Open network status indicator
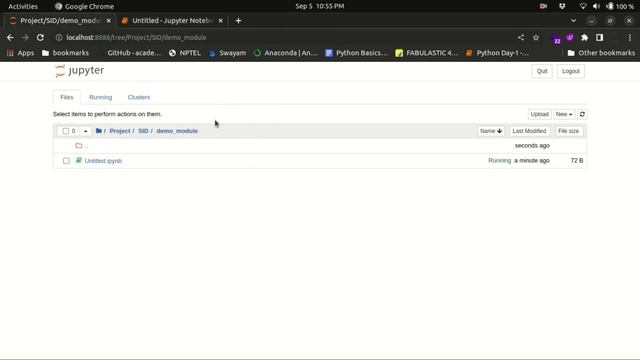This screenshot has width=640, height=360. pos(583,6)
